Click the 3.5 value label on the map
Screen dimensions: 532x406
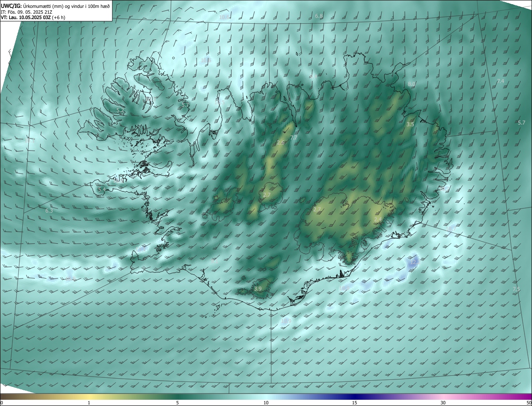point(410,124)
